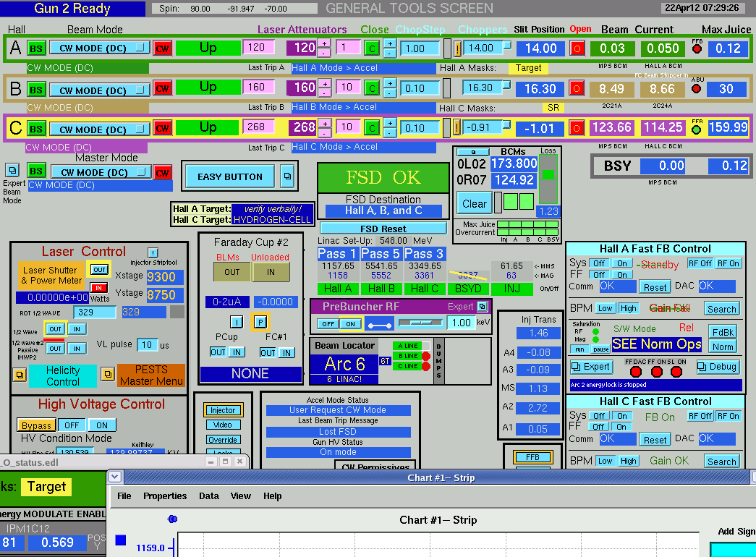Turn High Voltage Control OFF
Viewport: 756px width, 557px height.
[x=72, y=425]
